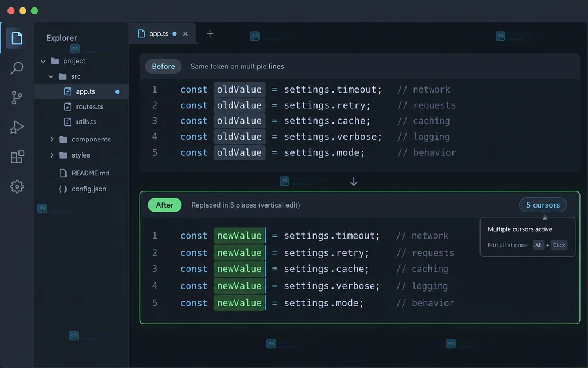
Task: Click the new tab plus icon
Action: tap(210, 34)
